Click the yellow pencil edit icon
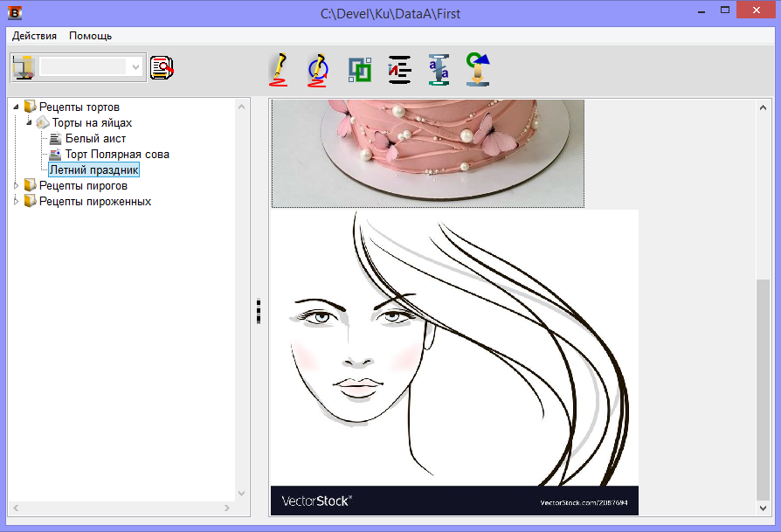This screenshot has height=532, width=781. 279,69
